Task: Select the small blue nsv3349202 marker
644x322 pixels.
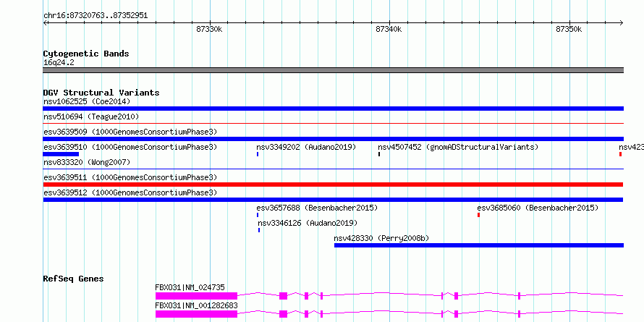Action: (x=258, y=154)
